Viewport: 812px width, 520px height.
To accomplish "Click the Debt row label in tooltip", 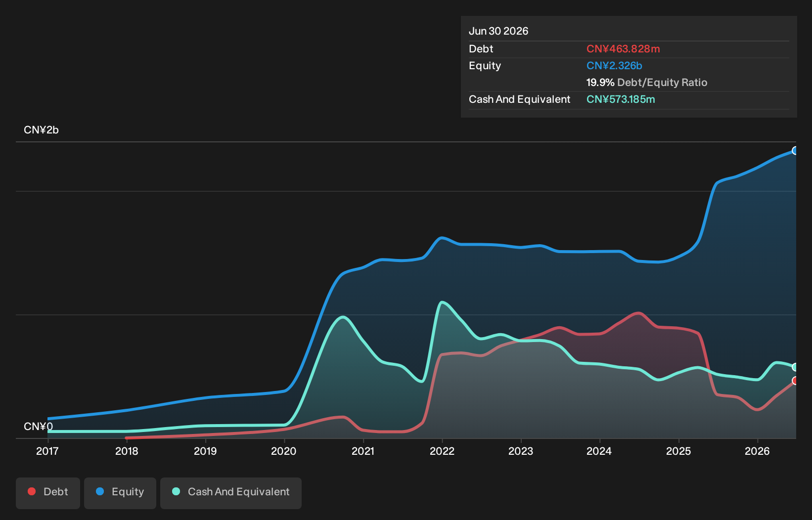I will 481,49.
